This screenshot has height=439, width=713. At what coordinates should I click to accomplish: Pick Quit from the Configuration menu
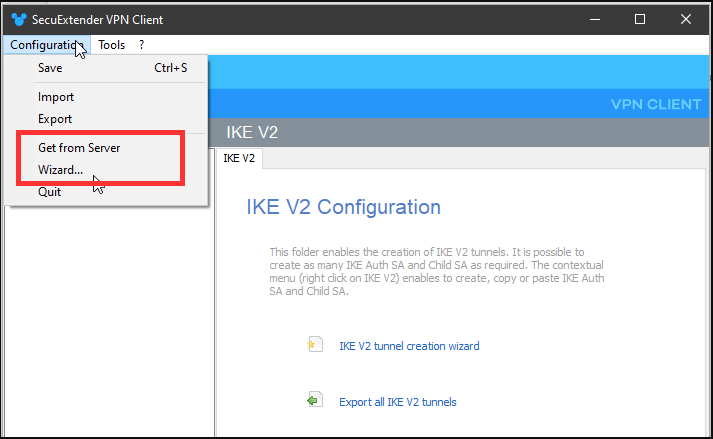pos(50,192)
